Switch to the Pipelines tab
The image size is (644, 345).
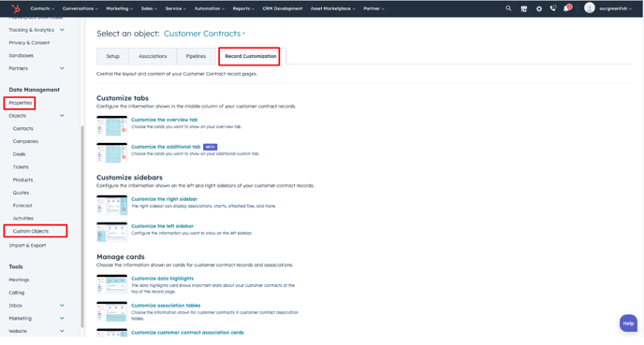[x=196, y=56]
